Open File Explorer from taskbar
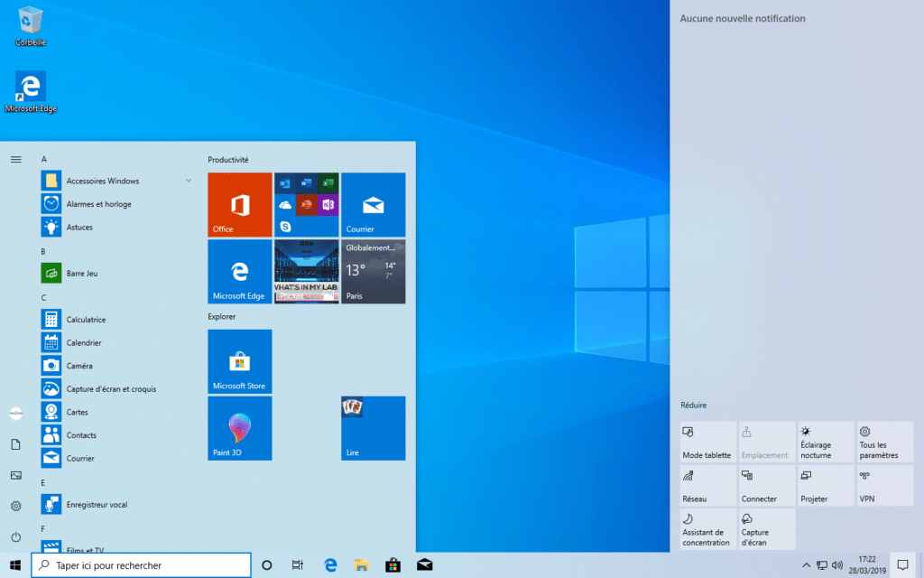Screen dimensions: 924x578 pos(361,565)
